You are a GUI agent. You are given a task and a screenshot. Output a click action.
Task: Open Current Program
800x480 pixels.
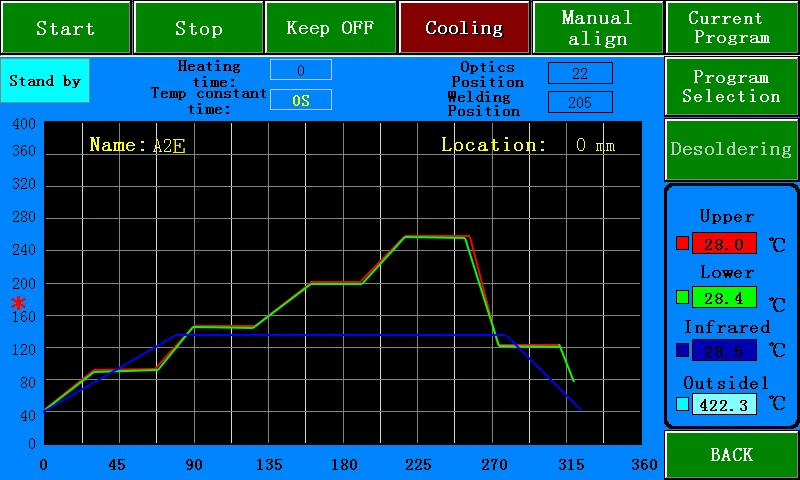[x=732, y=28]
